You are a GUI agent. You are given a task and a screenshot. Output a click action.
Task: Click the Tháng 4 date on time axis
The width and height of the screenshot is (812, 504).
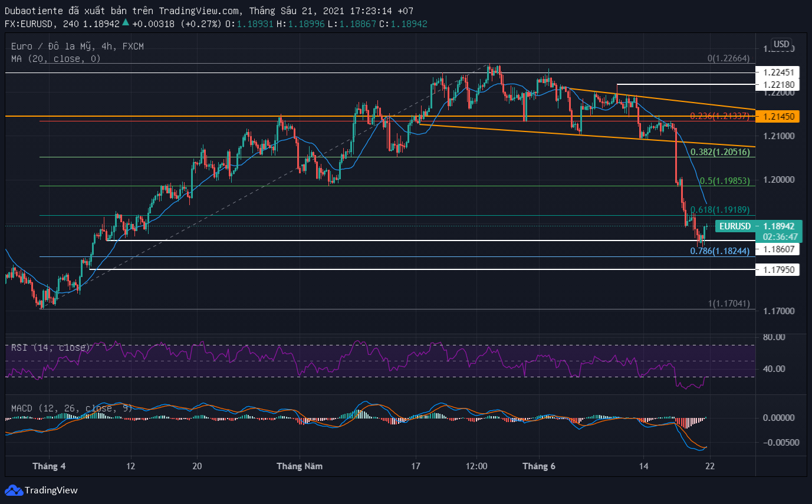pyautogui.click(x=49, y=466)
